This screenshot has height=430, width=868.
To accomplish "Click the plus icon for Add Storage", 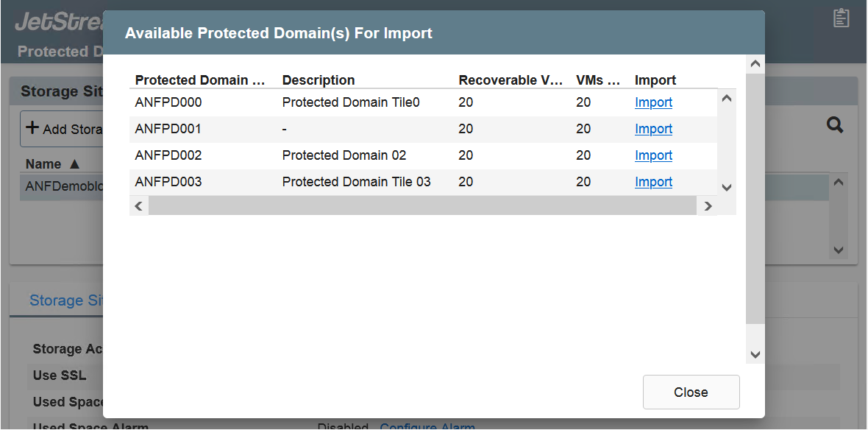I will pos(32,127).
